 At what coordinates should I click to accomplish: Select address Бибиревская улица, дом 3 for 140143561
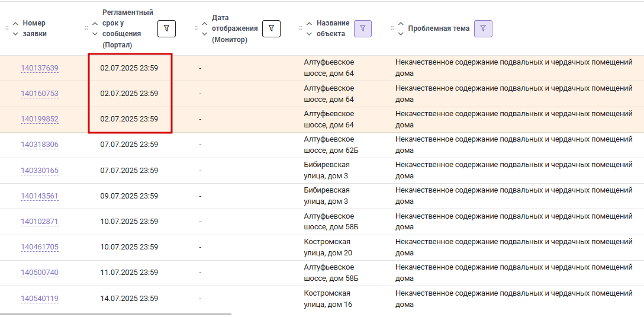[x=327, y=196]
